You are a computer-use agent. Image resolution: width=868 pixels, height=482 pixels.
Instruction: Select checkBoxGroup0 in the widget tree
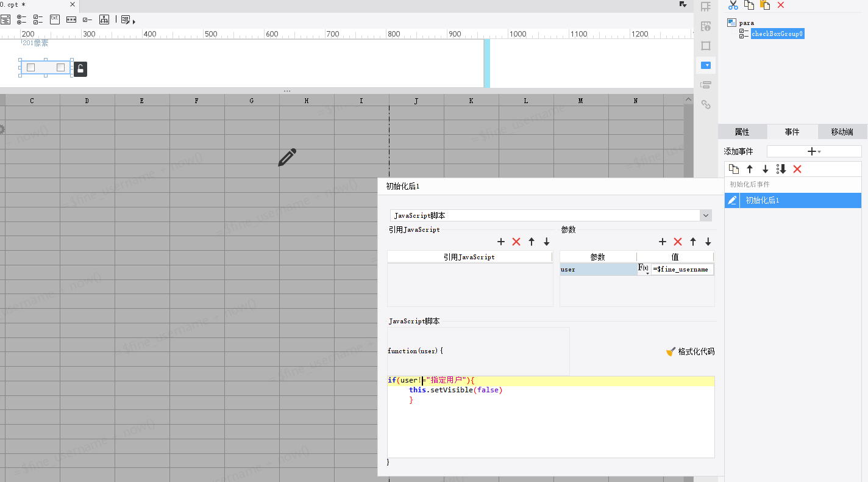[777, 34]
